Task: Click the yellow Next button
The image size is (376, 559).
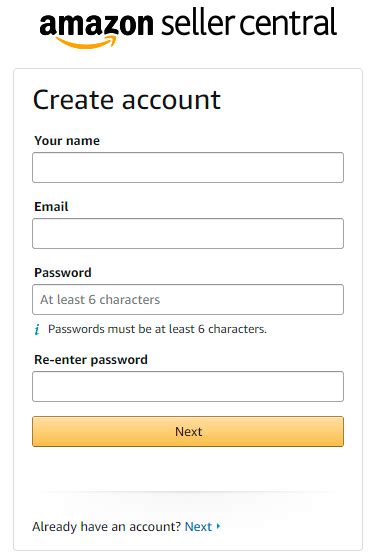Action: pyautogui.click(x=188, y=431)
